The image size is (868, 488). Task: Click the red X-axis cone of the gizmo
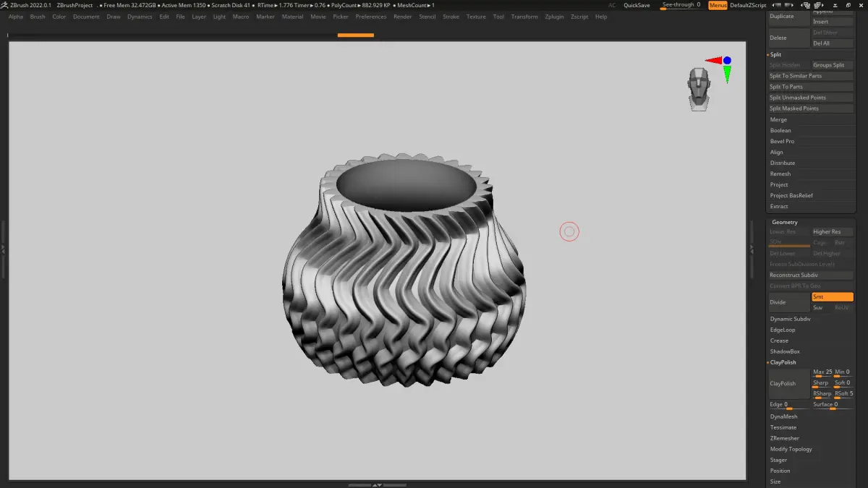tap(713, 61)
